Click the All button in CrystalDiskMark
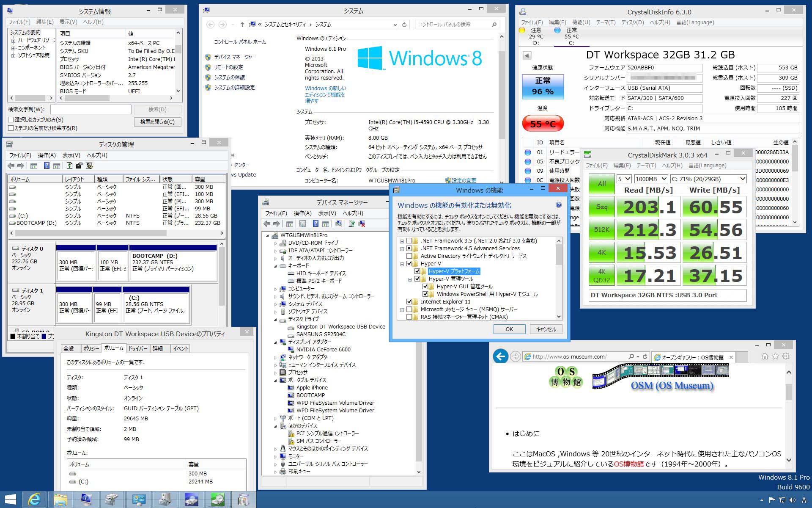This screenshot has width=812, height=508. point(601,184)
